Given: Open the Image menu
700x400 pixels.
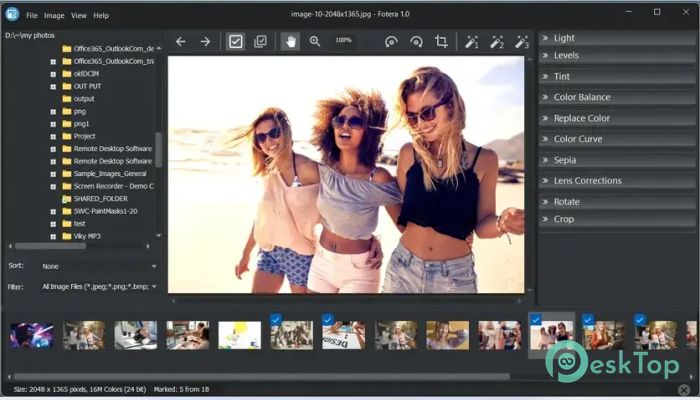Looking at the screenshot, I should click(54, 15).
